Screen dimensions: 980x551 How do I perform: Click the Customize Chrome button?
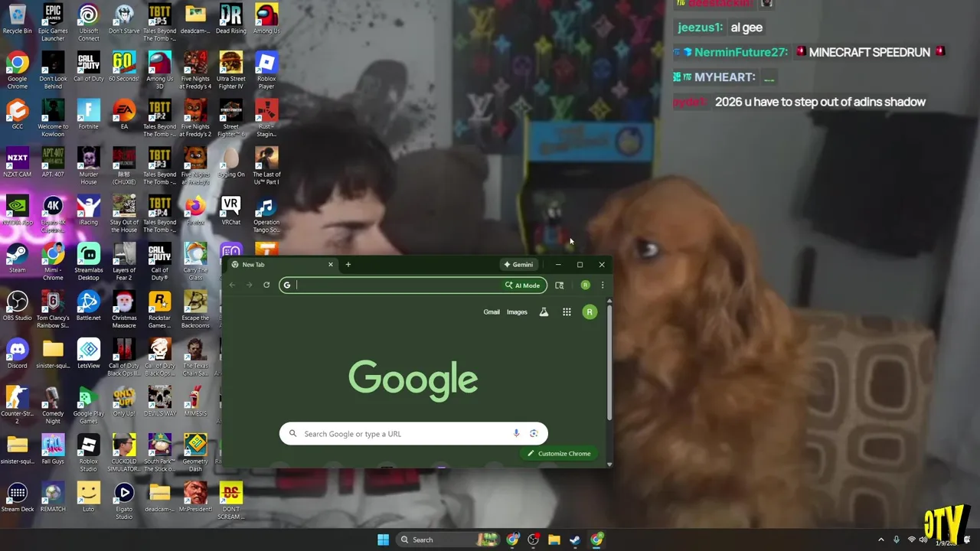559,454
